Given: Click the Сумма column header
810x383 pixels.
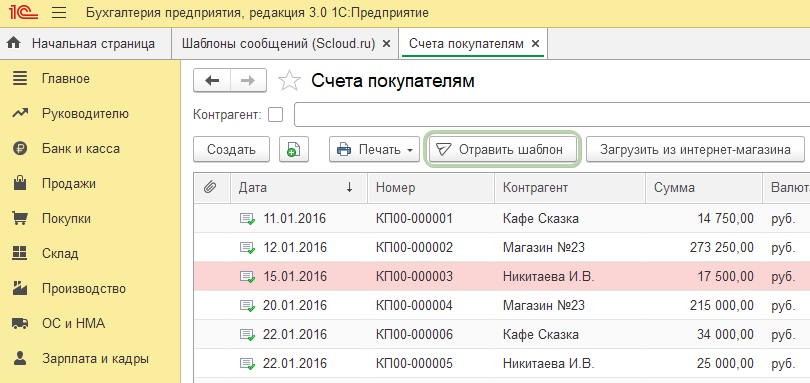Looking at the screenshot, I should [704, 188].
